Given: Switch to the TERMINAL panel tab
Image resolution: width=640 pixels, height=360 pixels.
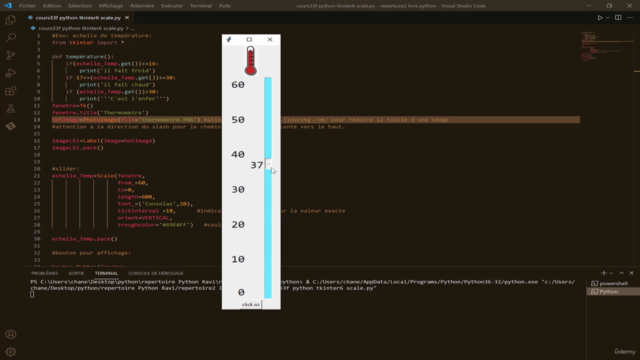Looking at the screenshot, I should coord(106,273).
